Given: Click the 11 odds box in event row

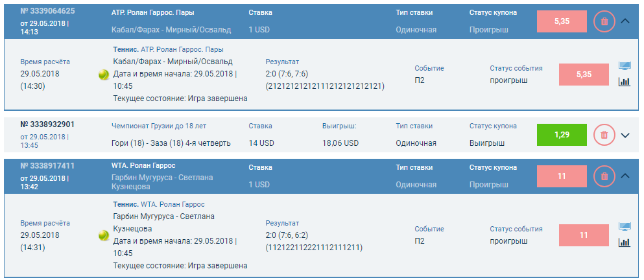Looking at the screenshot, I should [584, 235].
